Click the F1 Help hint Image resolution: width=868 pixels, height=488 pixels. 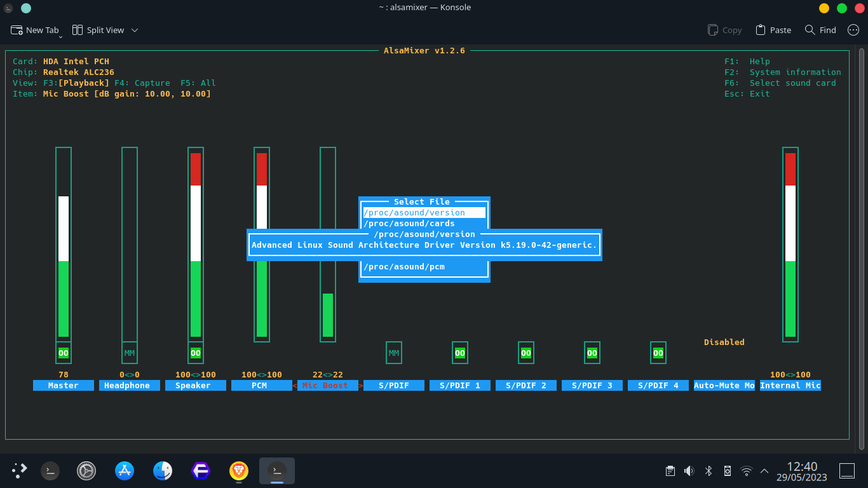[x=747, y=62]
